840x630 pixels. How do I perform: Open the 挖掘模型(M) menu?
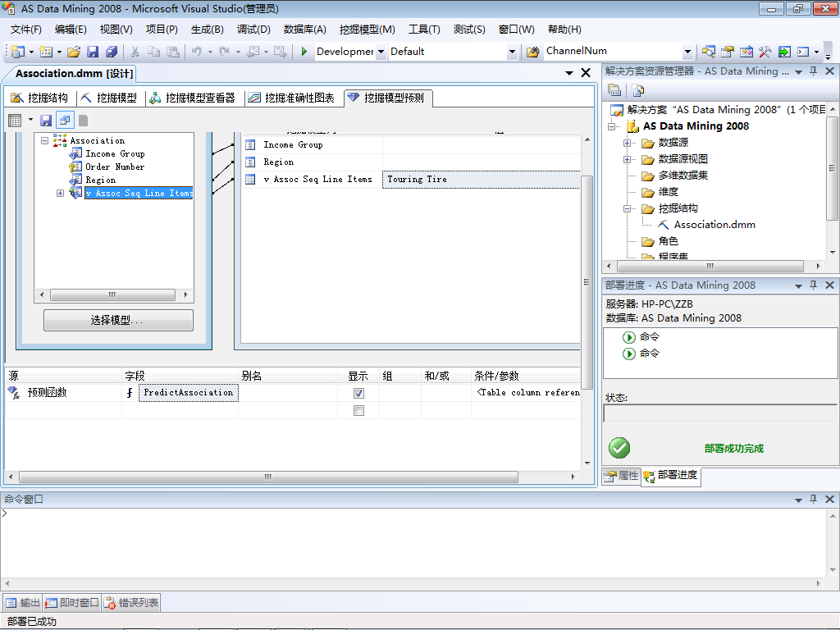pyautogui.click(x=367, y=30)
